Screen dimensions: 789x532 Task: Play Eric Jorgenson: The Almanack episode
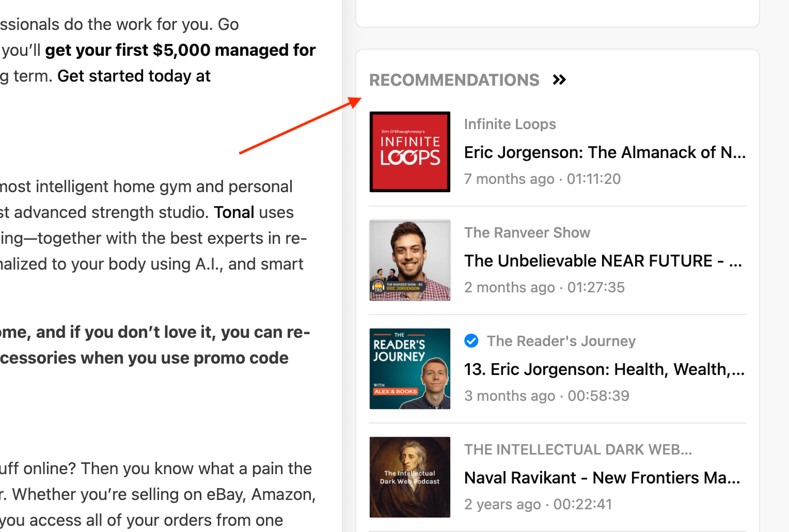[605, 152]
